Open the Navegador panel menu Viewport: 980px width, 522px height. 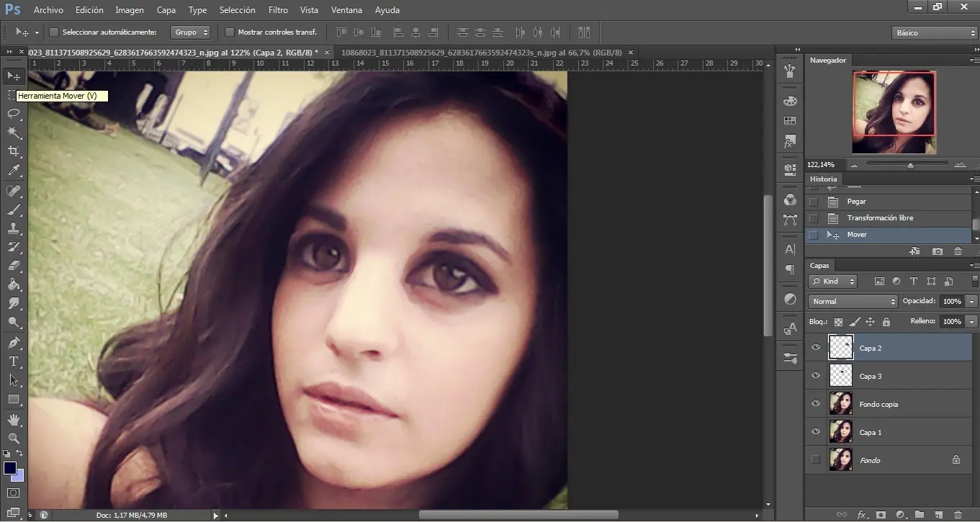point(974,60)
